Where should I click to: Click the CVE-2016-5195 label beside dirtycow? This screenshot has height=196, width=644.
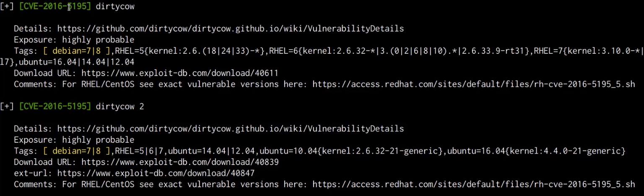[x=55, y=7]
